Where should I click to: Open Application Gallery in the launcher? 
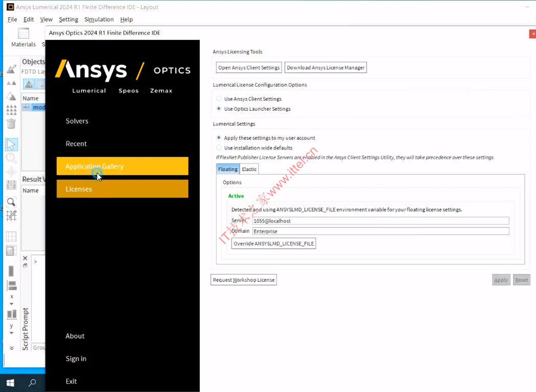pos(123,166)
